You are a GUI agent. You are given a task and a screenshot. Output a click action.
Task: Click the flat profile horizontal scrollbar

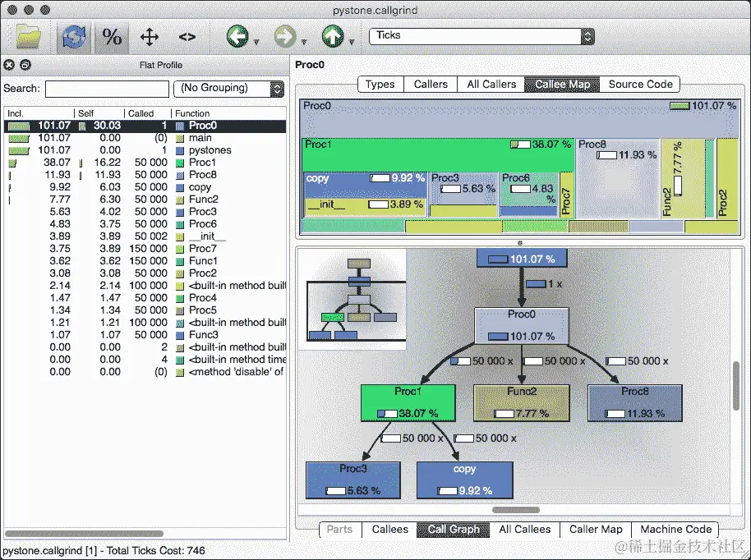[84, 534]
